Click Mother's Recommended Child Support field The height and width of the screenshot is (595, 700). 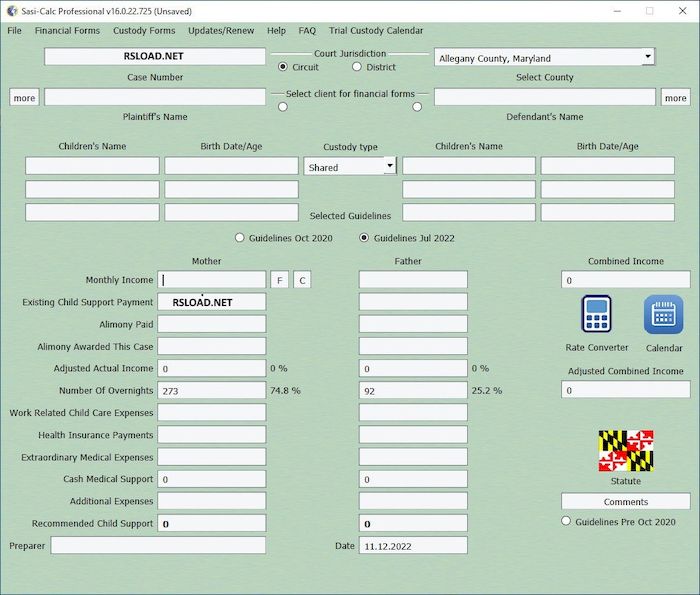[212, 523]
